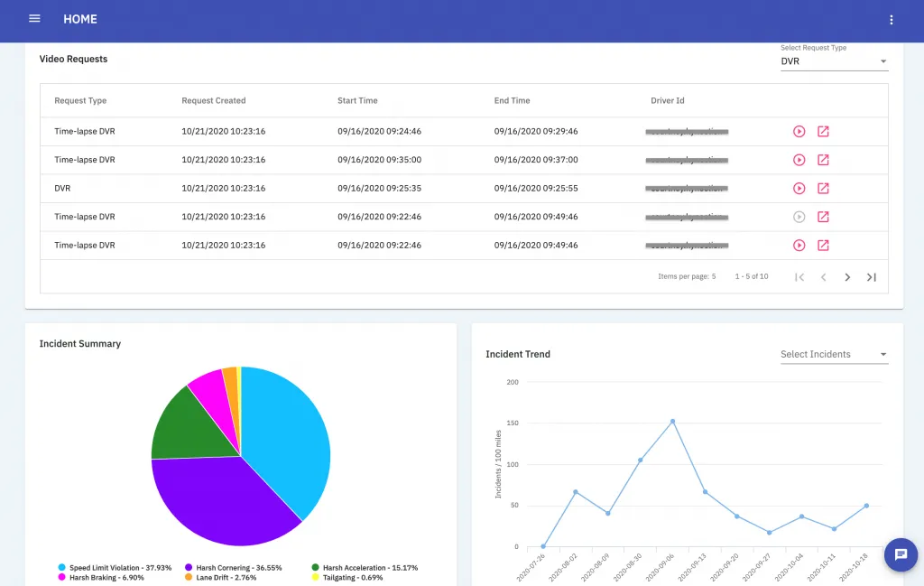Image resolution: width=924 pixels, height=586 pixels.
Task: Click start time 09/16/2020 09:25:35
Action: point(379,189)
